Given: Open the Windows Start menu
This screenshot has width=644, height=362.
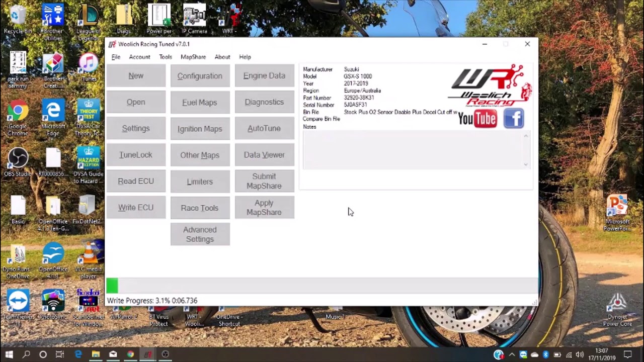Looking at the screenshot, I should (x=9, y=354).
